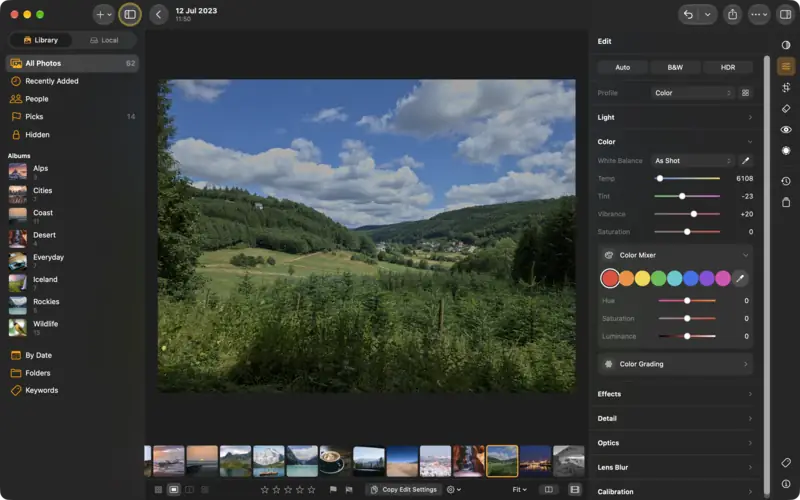Image resolution: width=800 pixels, height=500 pixels.
Task: Apply B&W adjustment
Action: (675, 67)
